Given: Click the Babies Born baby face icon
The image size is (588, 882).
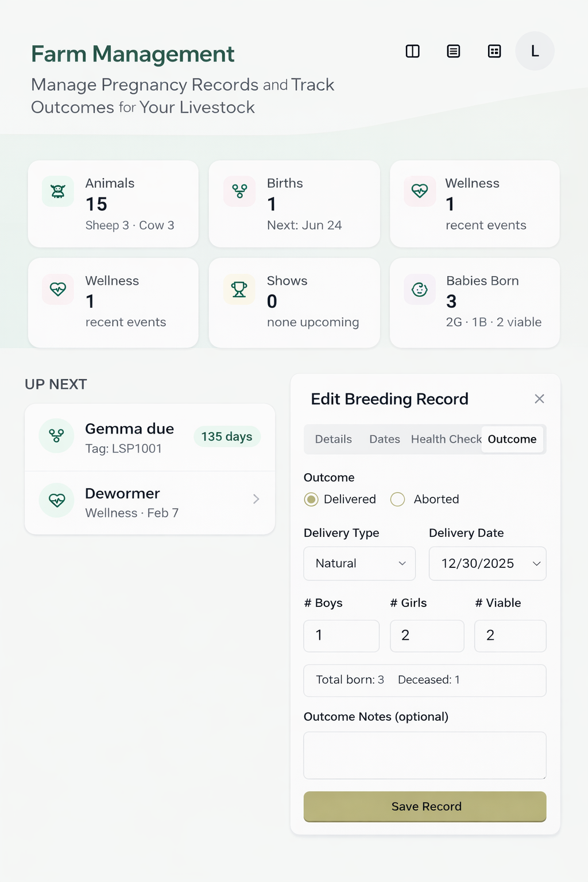Looking at the screenshot, I should (x=420, y=289).
